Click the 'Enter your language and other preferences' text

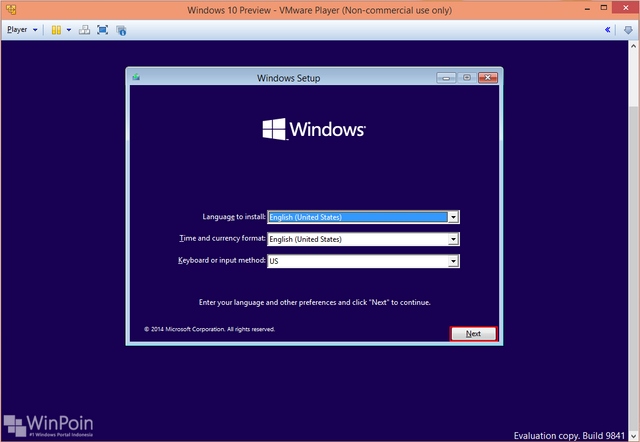click(x=315, y=302)
